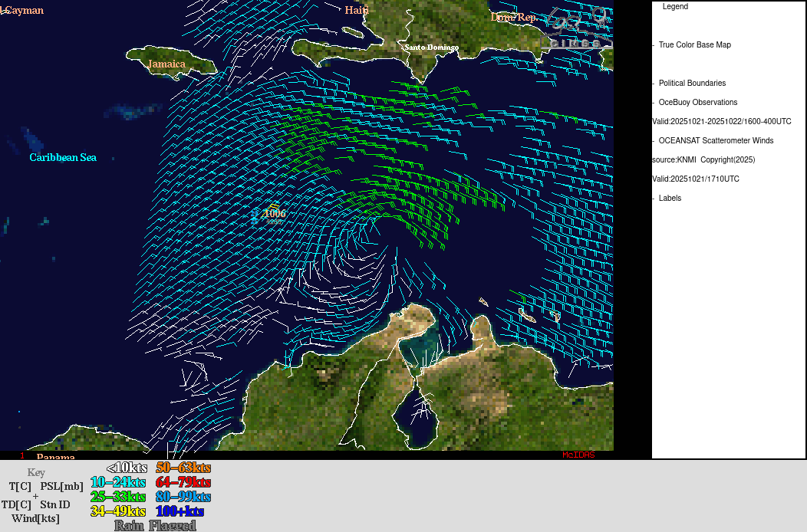Click the yellow 34-49kts key color

[117, 511]
